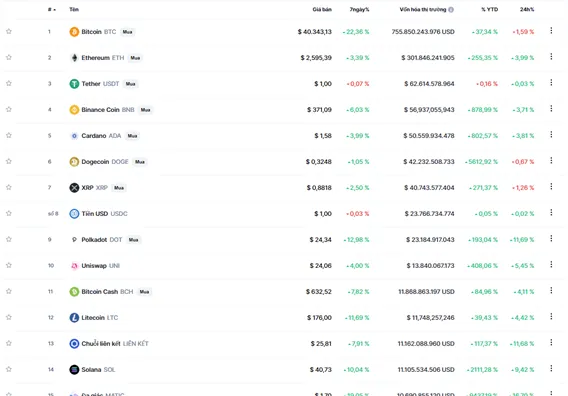The width and height of the screenshot is (568, 396).
Task: Click the Chainlink row logo
Action: pyautogui.click(x=74, y=343)
